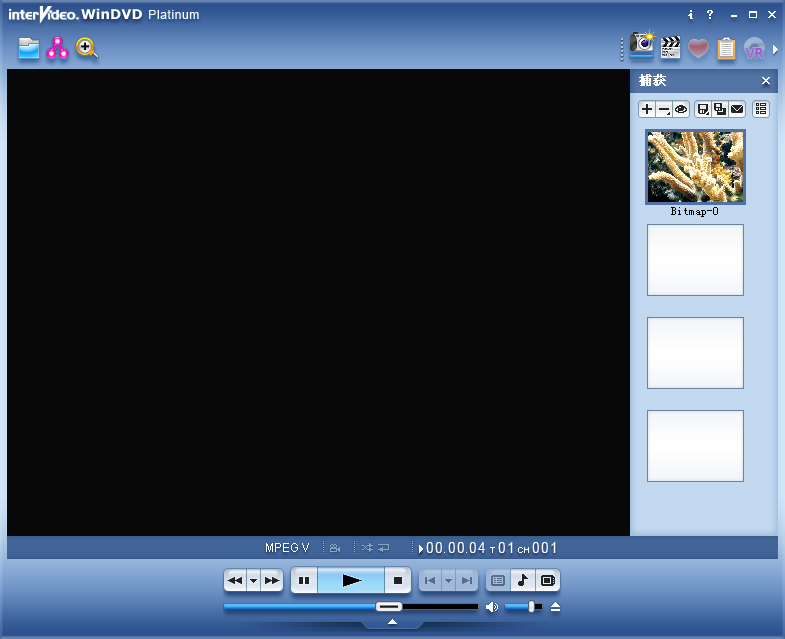Screen dimensions: 785x639
Task: Email the captured image
Action: (x=737, y=109)
